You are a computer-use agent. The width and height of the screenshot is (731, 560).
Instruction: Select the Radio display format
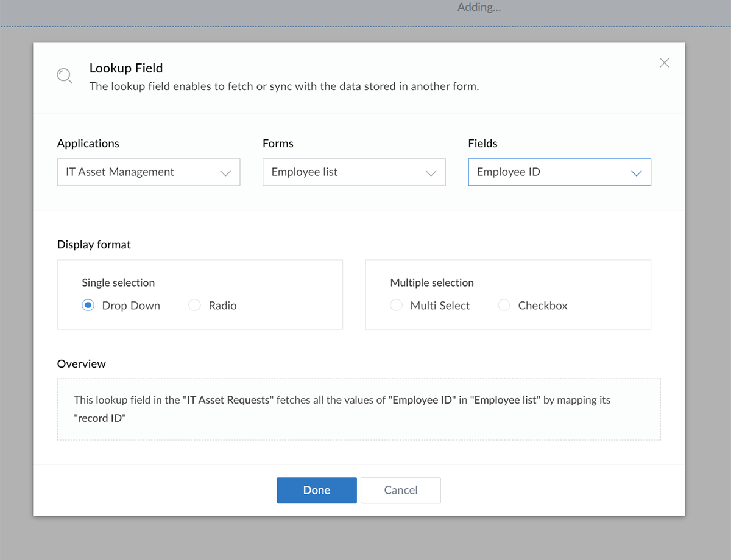pos(194,305)
